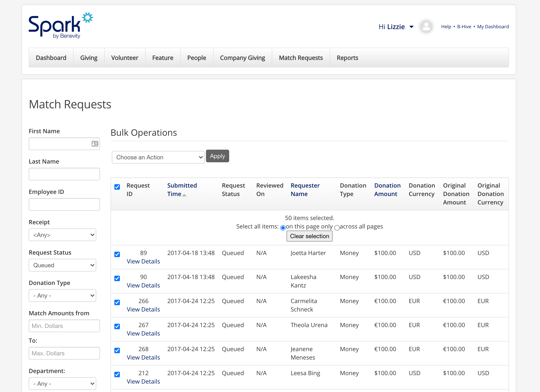View Details for request 268

coord(143,357)
